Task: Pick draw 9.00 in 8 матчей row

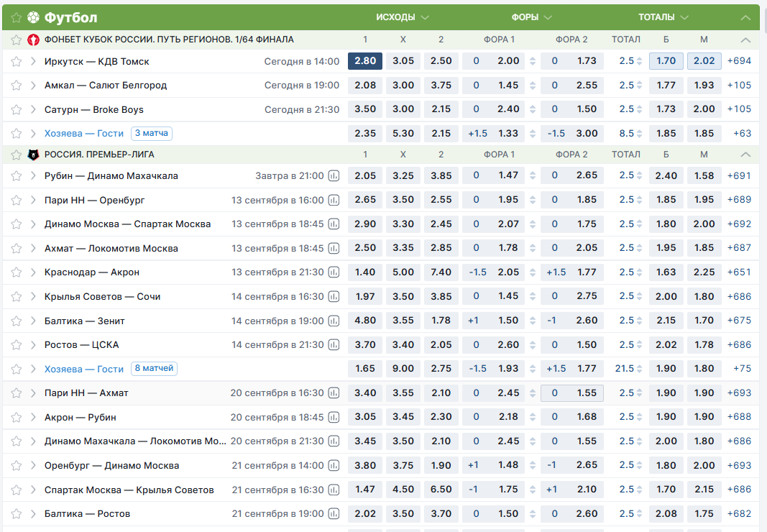Action: tap(403, 369)
